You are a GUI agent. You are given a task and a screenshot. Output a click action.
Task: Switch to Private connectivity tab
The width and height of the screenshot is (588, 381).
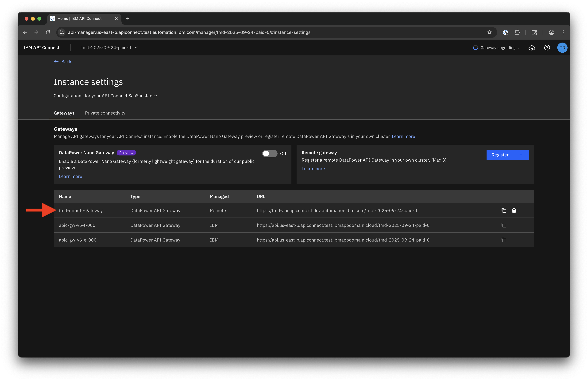pos(105,113)
